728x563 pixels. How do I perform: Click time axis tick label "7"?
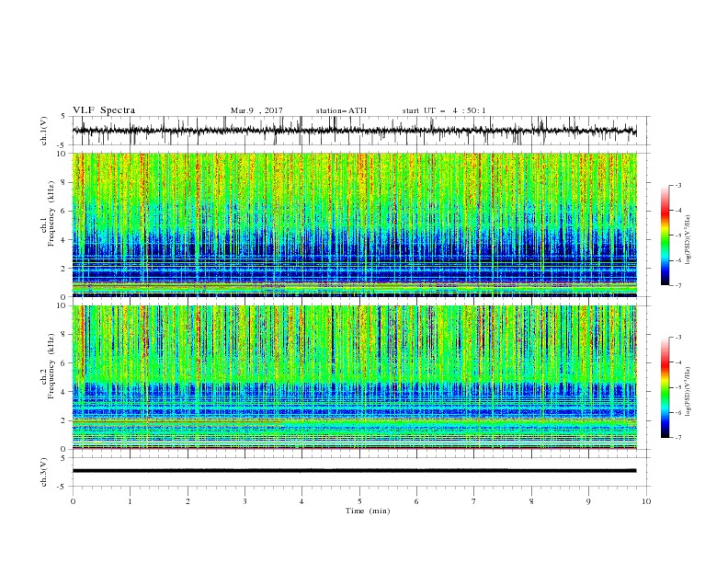pos(474,501)
